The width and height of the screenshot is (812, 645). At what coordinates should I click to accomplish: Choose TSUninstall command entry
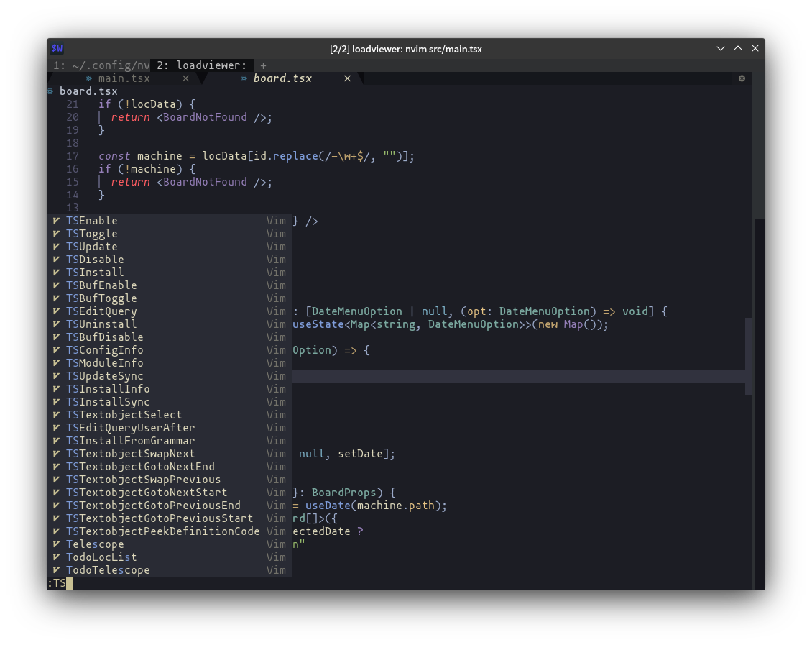pyautogui.click(x=170, y=324)
